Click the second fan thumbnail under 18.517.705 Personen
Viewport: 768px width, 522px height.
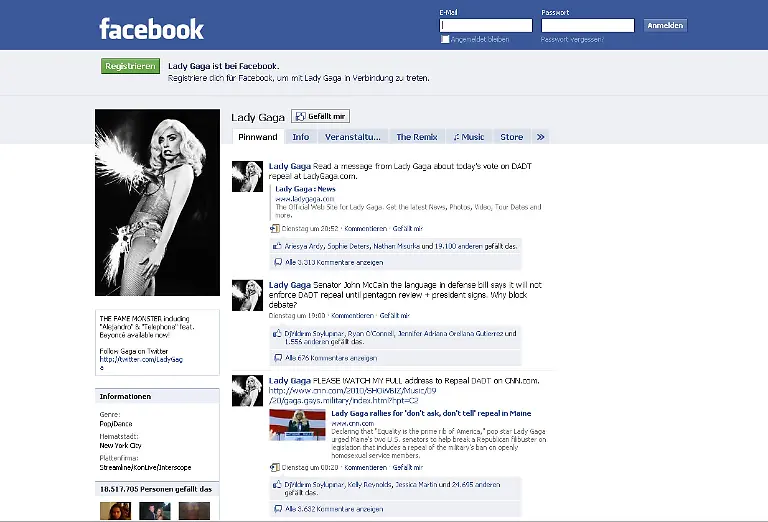pyautogui.click(x=155, y=511)
